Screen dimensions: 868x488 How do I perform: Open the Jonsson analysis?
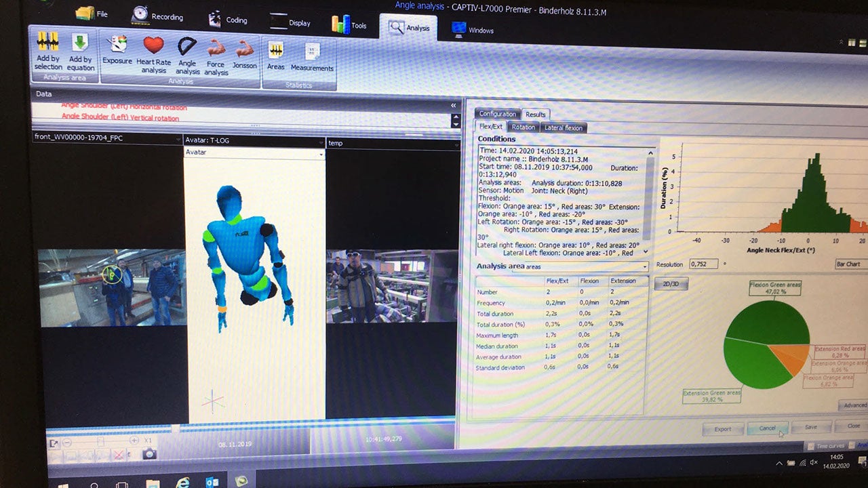(245, 54)
